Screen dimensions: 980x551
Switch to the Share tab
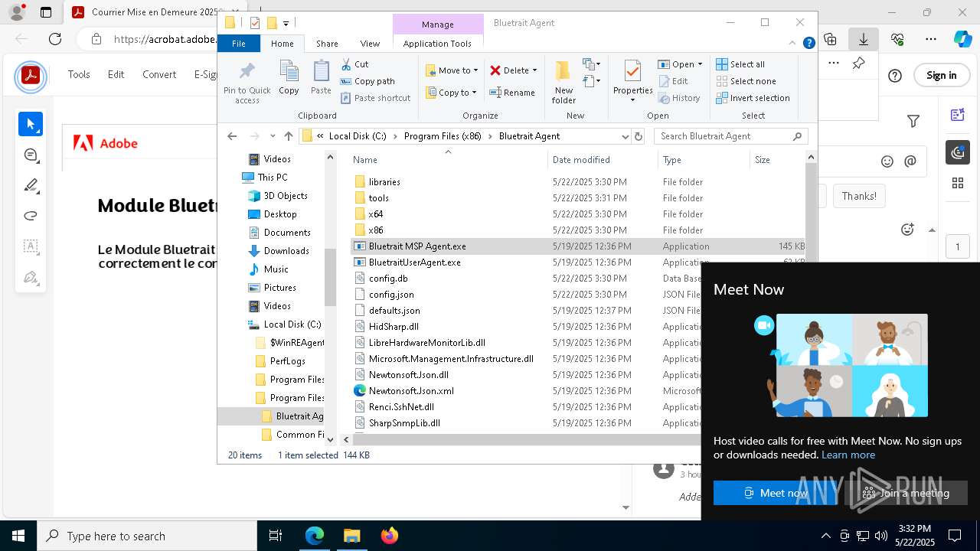tap(327, 44)
